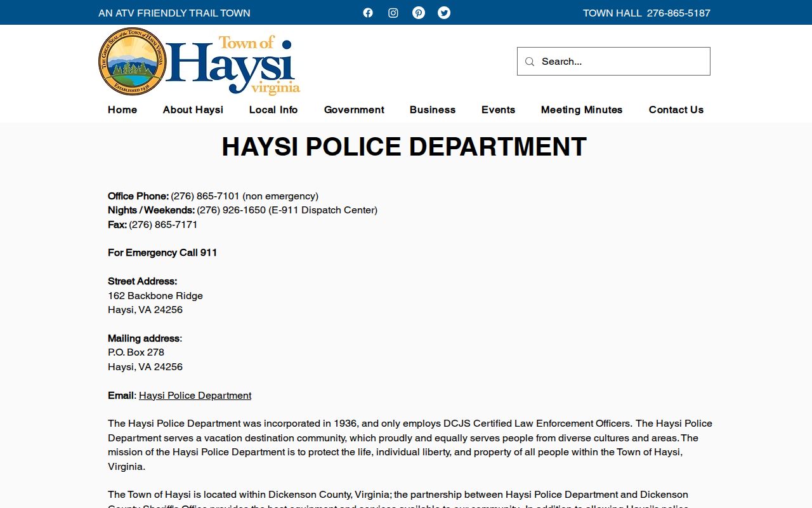The height and width of the screenshot is (508, 812).
Task: Click the search magnifier icon
Action: tap(530, 62)
